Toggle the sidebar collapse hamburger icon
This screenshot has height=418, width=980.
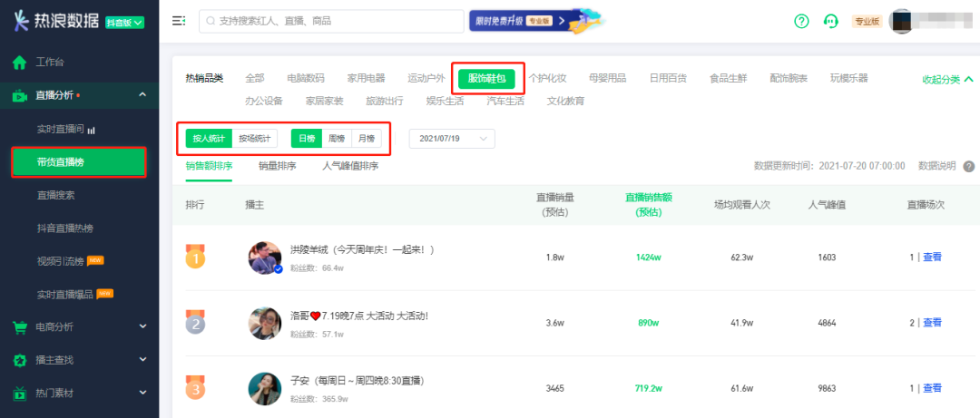point(179,21)
